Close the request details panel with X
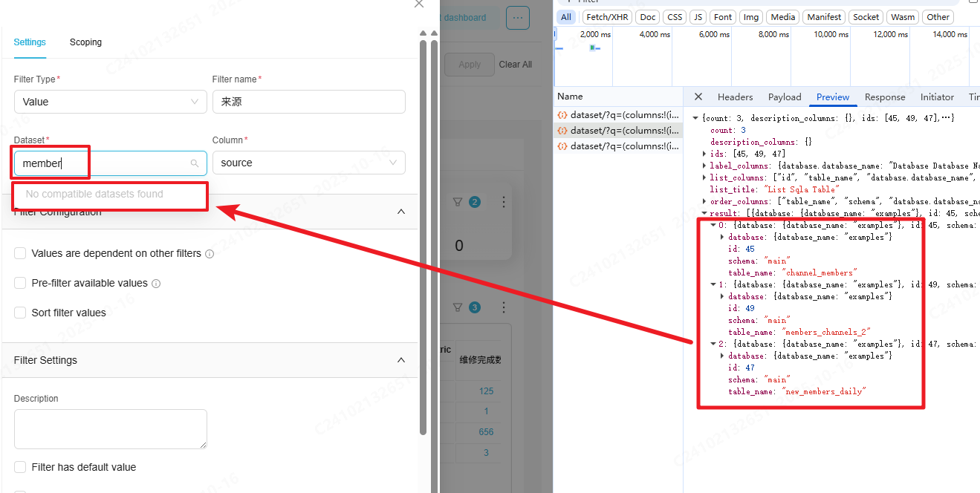 point(698,97)
